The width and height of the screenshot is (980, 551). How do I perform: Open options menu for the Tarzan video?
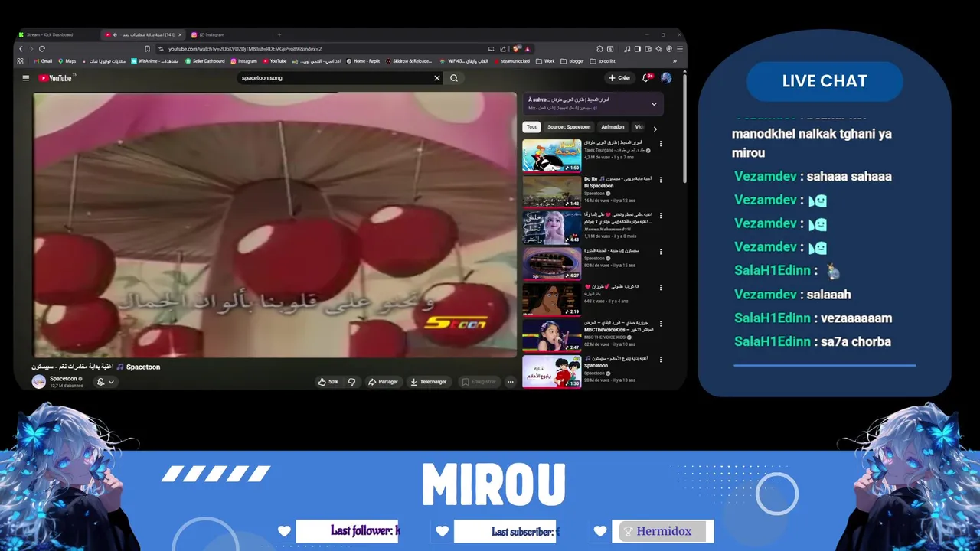(x=661, y=287)
